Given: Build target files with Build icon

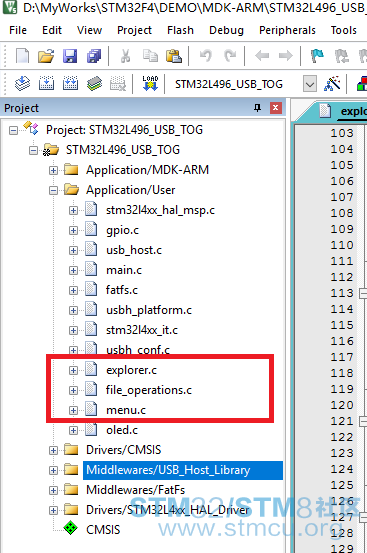Looking at the screenshot, I should (x=46, y=84).
